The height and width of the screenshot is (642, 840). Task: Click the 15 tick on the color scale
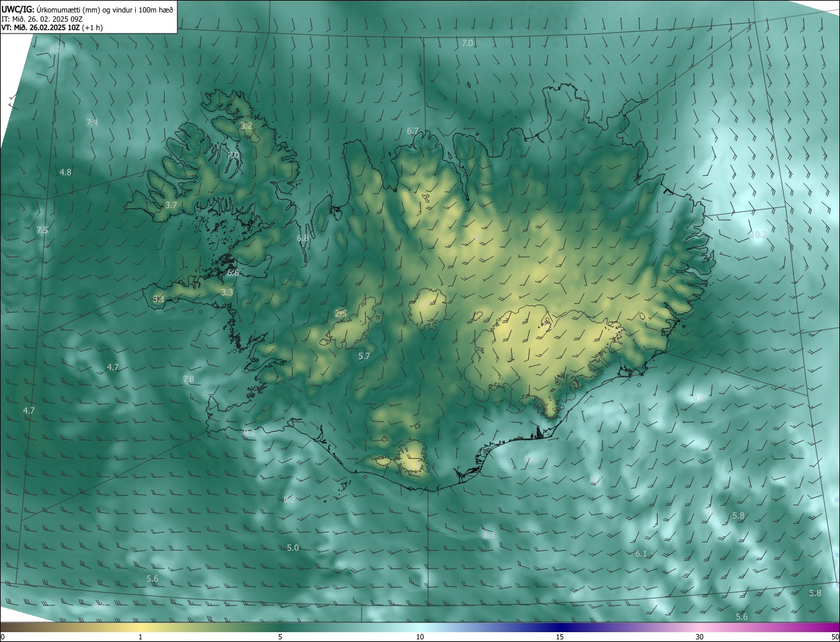[560, 637]
